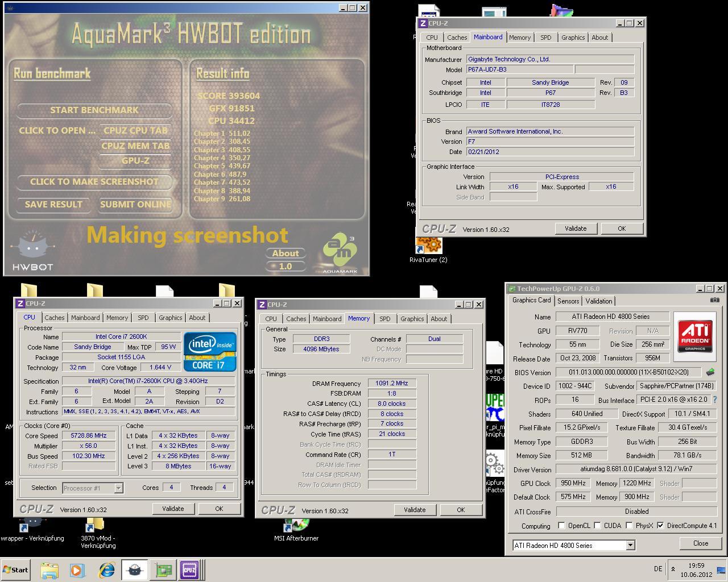Enable the CUDA checkbox in GPU-Z

click(597, 526)
